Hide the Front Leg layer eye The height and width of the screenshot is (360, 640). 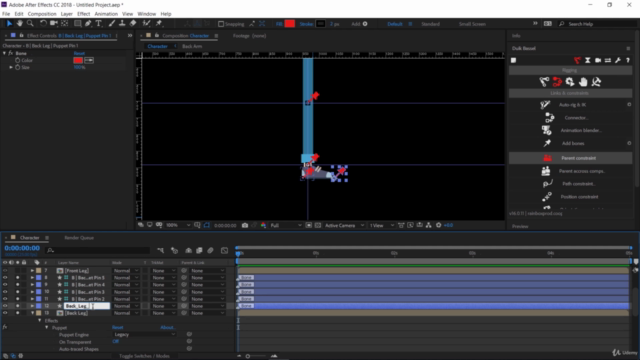click(x=5, y=271)
